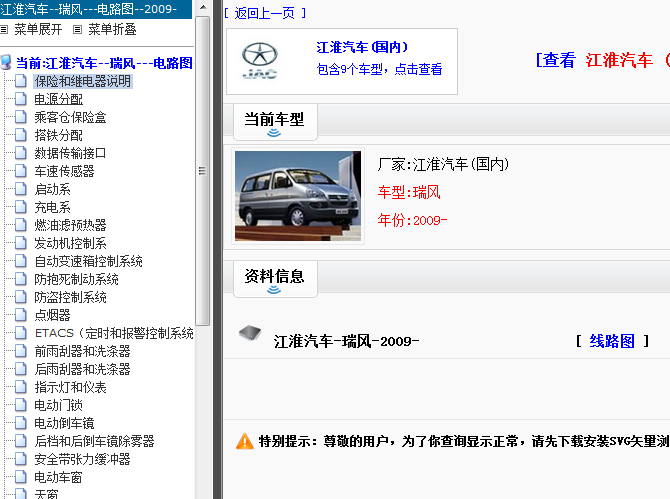Select 启动系 in the tree
Screen dimensions: 670x499
[x=53, y=189]
